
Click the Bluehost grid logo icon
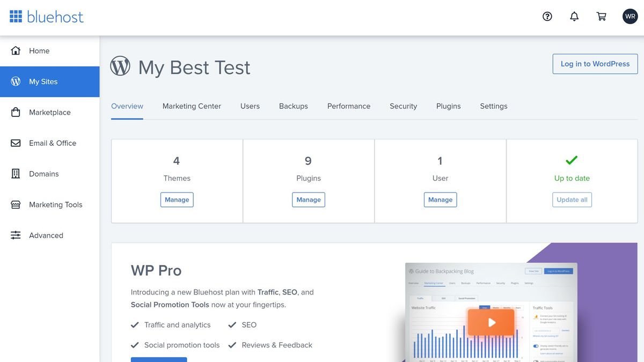click(16, 17)
